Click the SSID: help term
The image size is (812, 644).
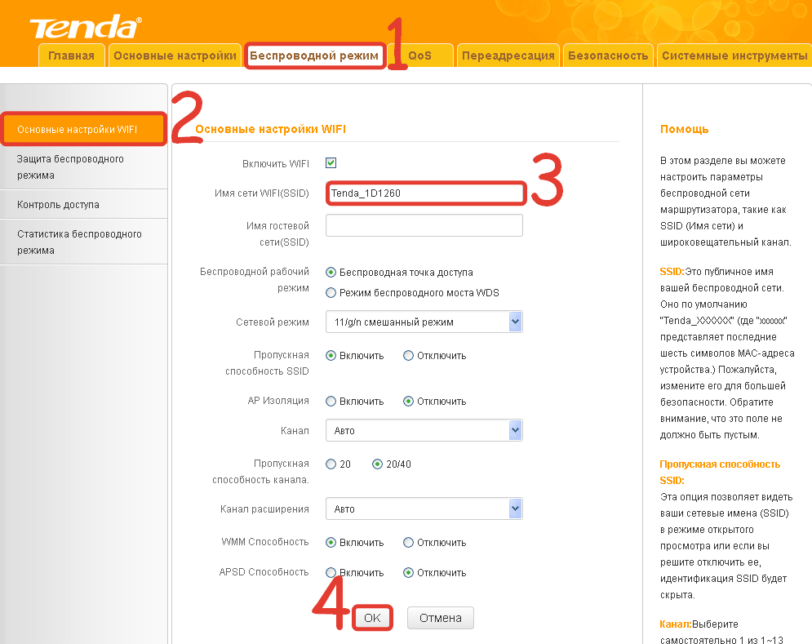pyautogui.click(x=672, y=272)
